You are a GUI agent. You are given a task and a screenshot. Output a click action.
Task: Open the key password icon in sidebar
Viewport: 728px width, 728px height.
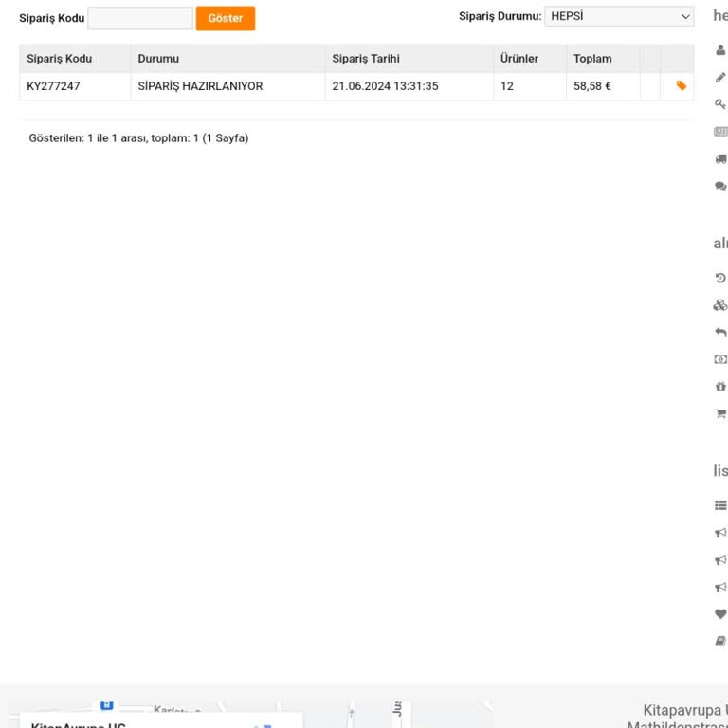720,104
